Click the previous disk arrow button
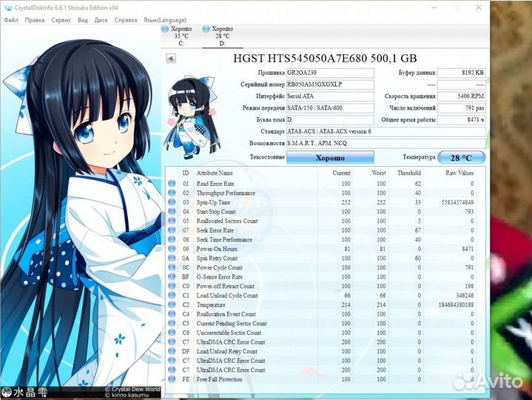Viewport: 532px width, 400px height. pyautogui.click(x=171, y=59)
